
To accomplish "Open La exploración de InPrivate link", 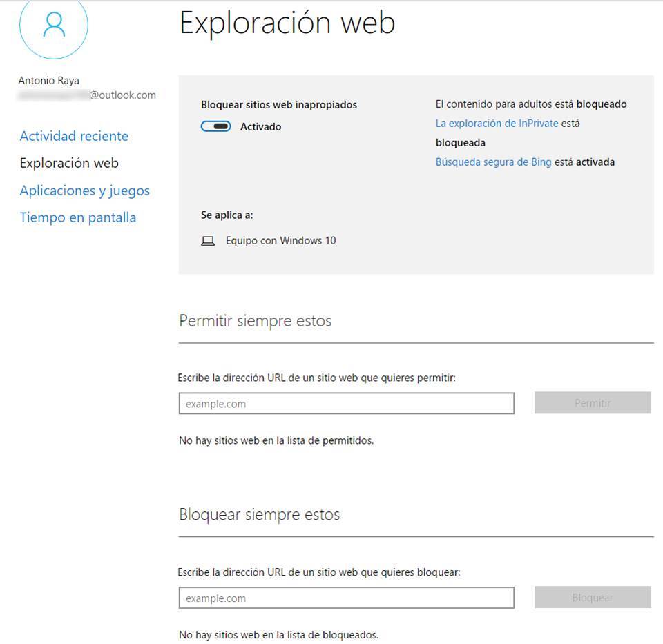I will point(497,124).
